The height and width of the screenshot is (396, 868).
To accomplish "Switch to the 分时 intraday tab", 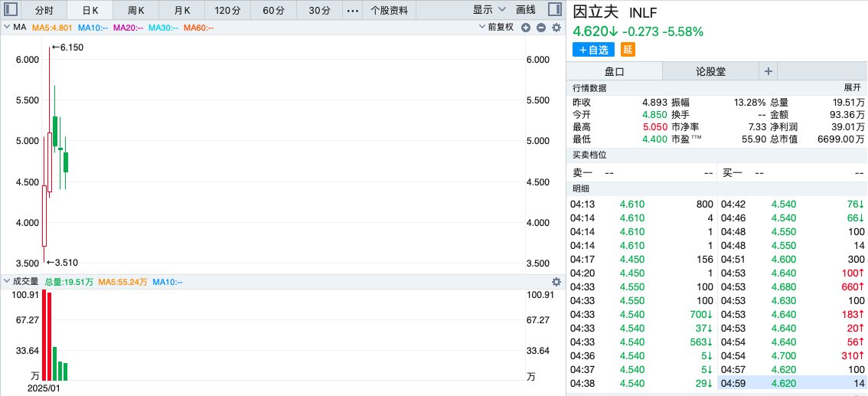I will tap(44, 10).
